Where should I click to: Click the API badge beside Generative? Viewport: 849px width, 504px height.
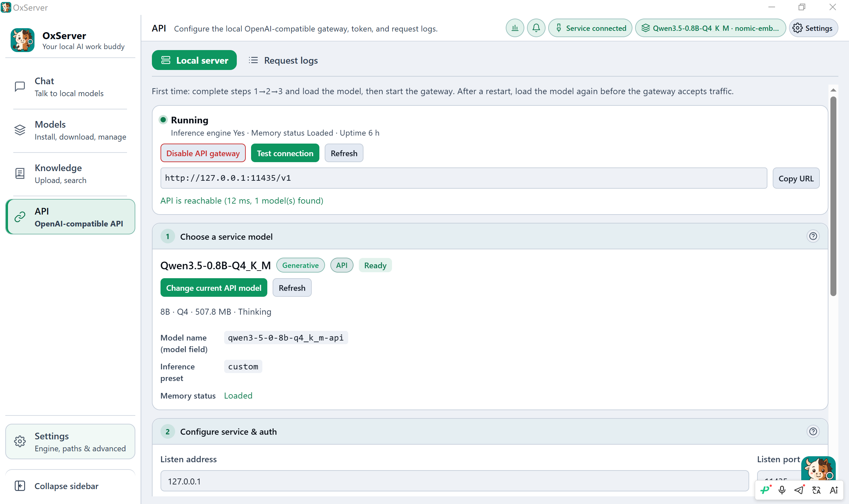(342, 265)
